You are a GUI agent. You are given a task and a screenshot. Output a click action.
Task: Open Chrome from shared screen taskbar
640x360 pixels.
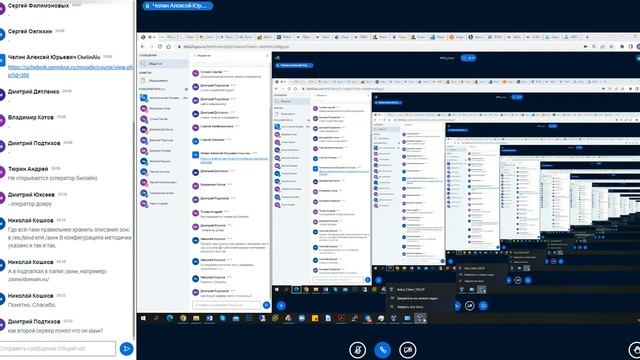pyautogui.click(x=183, y=318)
